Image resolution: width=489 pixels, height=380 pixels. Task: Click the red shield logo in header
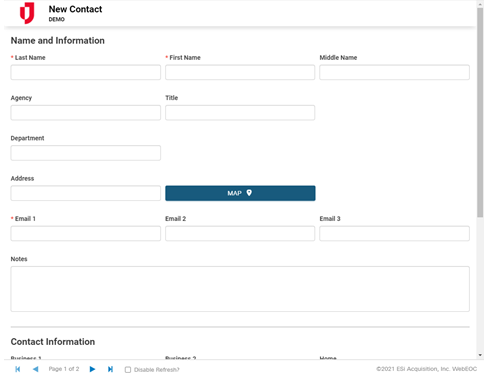(x=27, y=13)
